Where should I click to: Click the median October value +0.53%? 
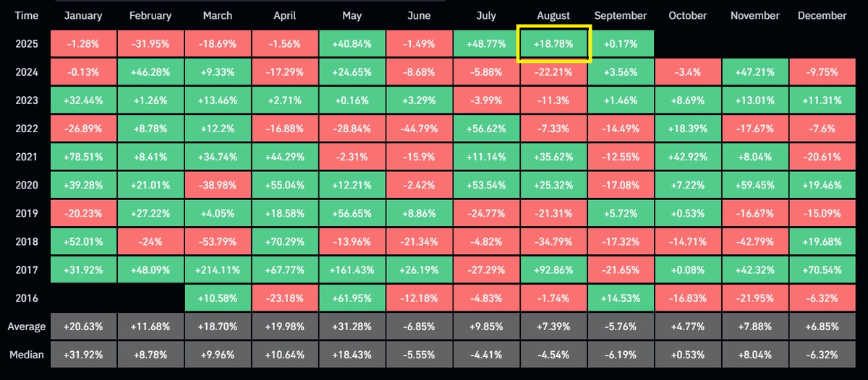point(689,355)
